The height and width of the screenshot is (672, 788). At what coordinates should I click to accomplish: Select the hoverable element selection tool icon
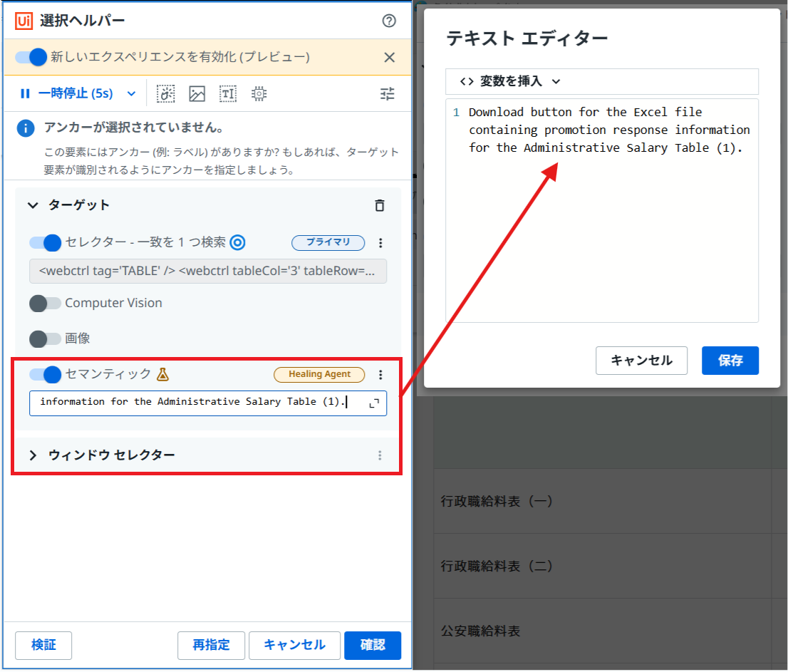(x=166, y=93)
